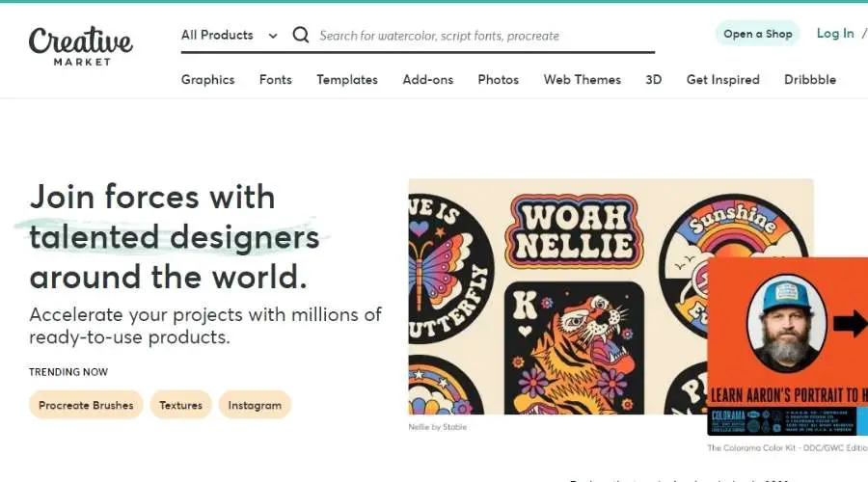868x482 pixels.
Task: Select the Instagram trending tag
Action: coord(255,405)
